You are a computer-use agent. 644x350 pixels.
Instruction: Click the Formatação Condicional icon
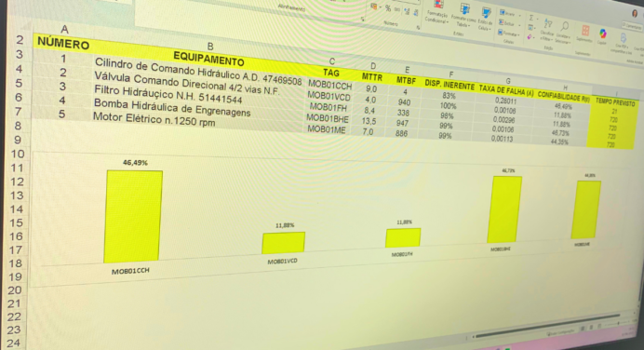point(438,4)
